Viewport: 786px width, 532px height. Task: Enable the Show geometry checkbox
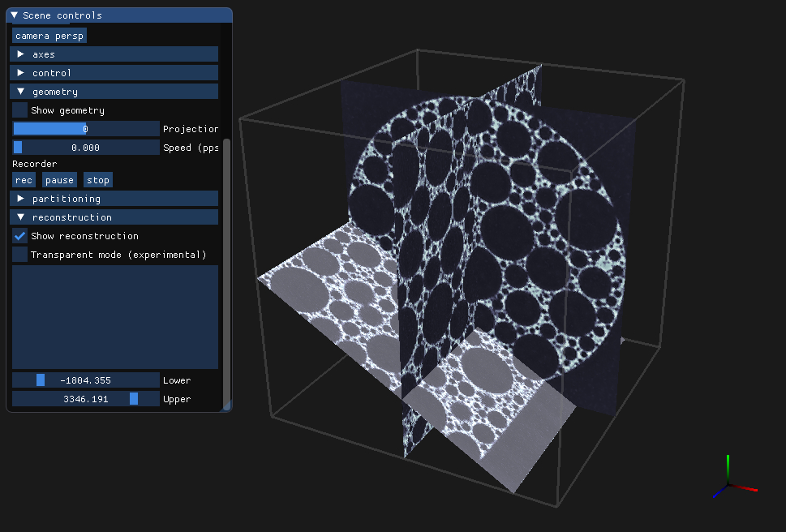[19, 110]
